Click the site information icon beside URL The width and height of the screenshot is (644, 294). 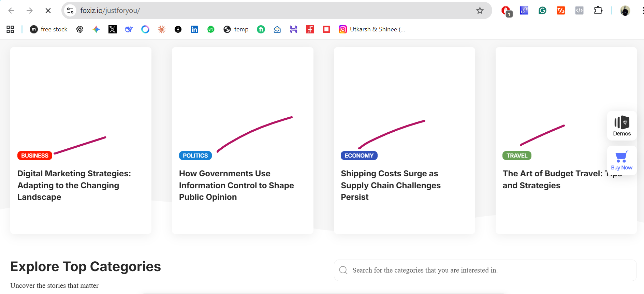tap(70, 11)
